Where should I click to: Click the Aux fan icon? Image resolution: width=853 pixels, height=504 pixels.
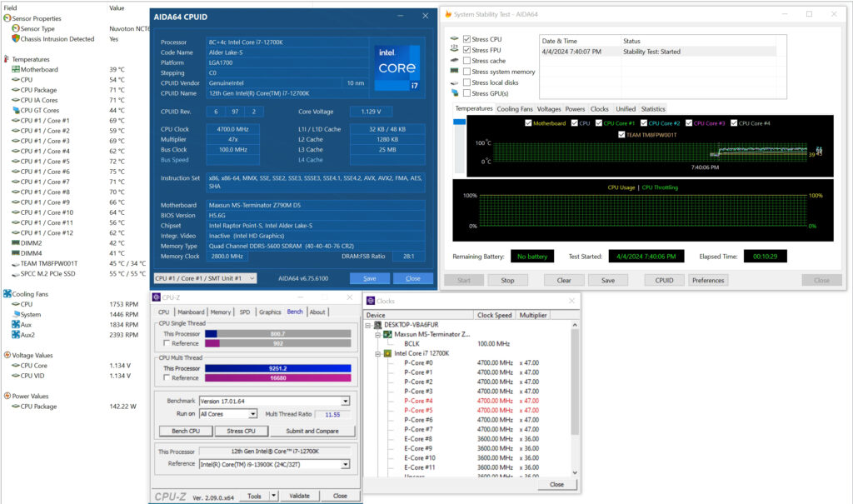click(16, 324)
